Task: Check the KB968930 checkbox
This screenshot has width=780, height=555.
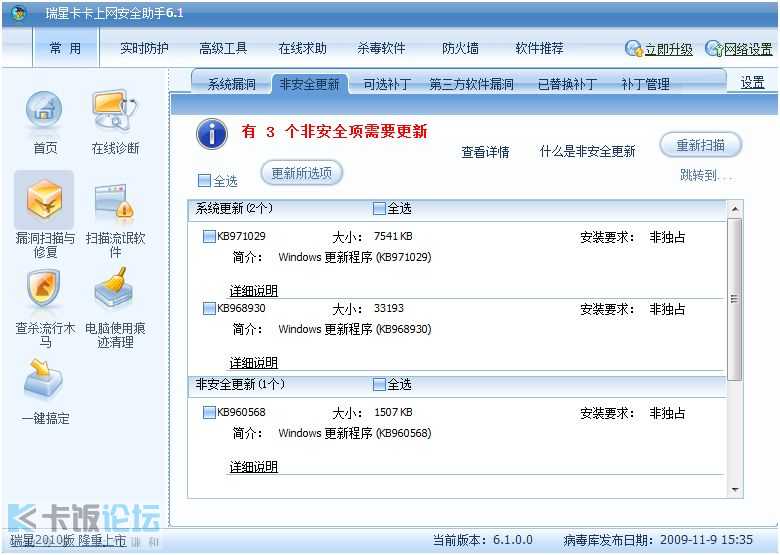Action: 209,308
